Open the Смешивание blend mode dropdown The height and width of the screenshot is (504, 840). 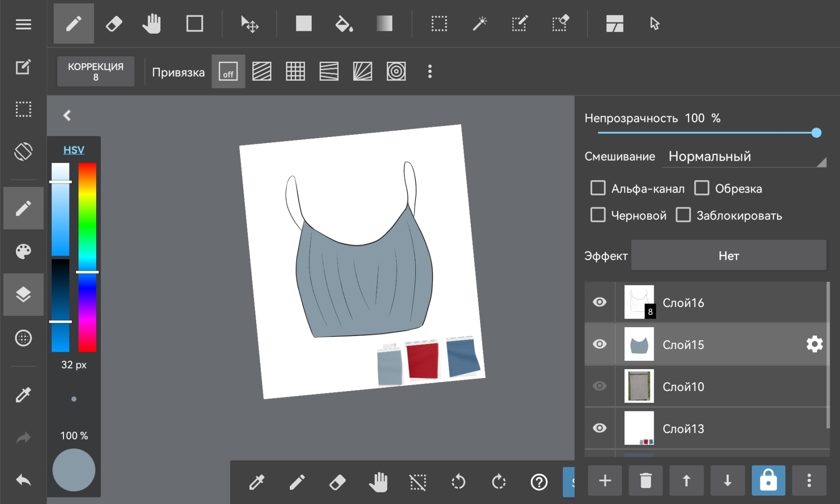click(x=744, y=157)
